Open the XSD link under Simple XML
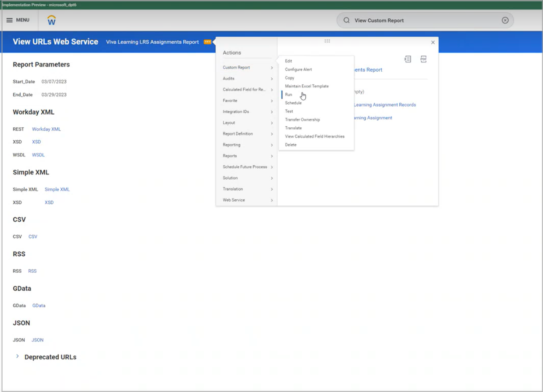The height and width of the screenshot is (392, 543). pos(49,202)
